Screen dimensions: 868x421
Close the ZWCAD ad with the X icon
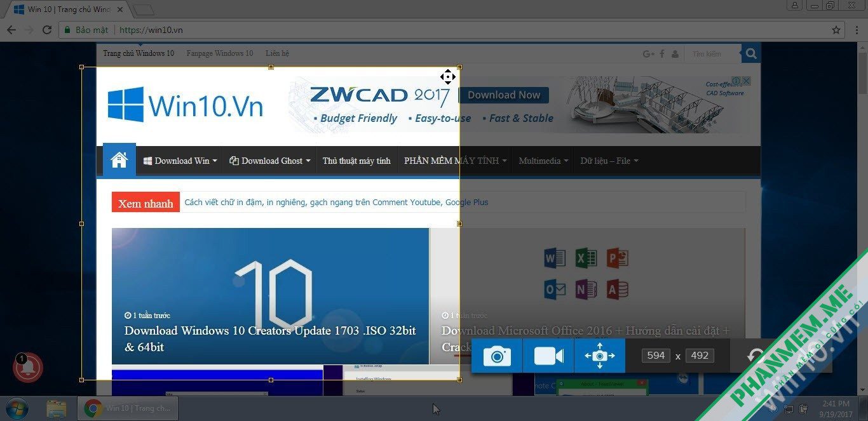point(747,81)
